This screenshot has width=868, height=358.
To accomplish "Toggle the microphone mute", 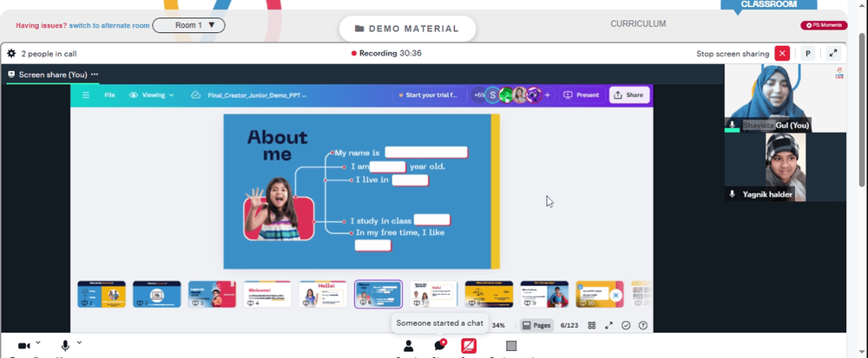I will 65,346.
